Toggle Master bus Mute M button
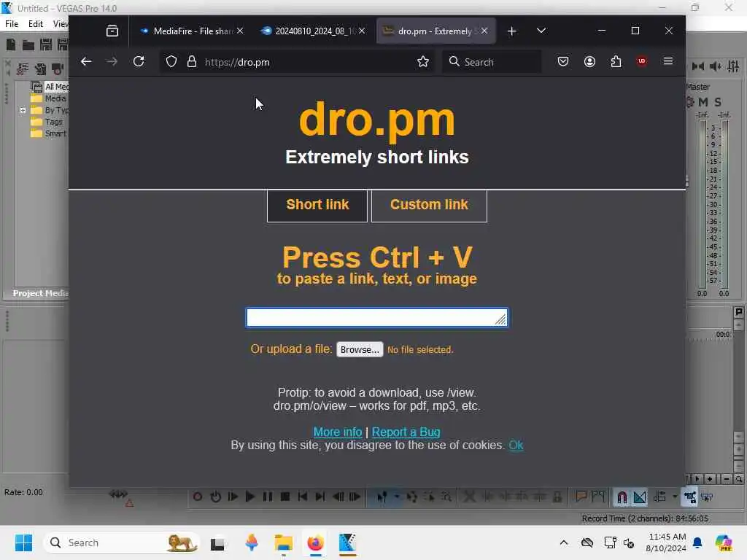The image size is (747, 560). (703, 102)
